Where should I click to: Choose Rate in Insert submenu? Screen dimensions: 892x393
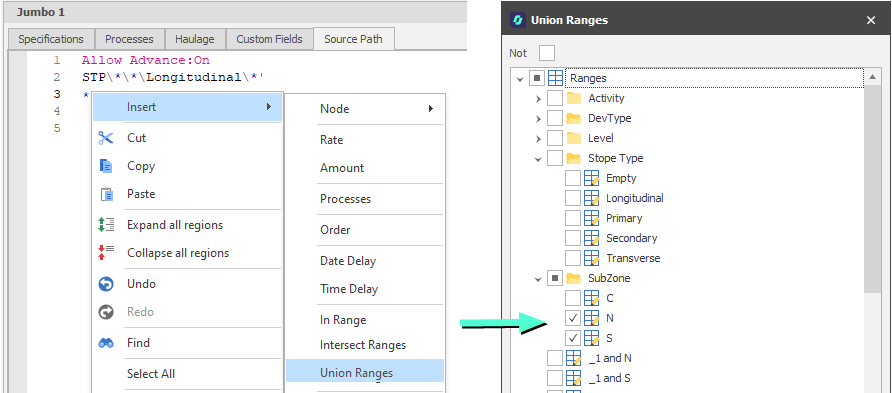(x=365, y=140)
